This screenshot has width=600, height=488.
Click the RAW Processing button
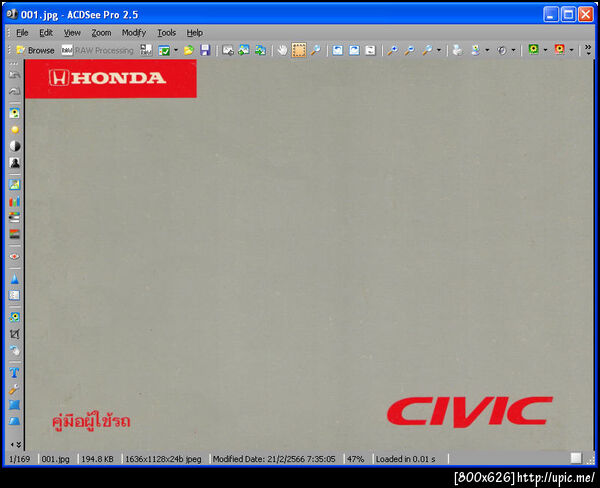pos(98,50)
